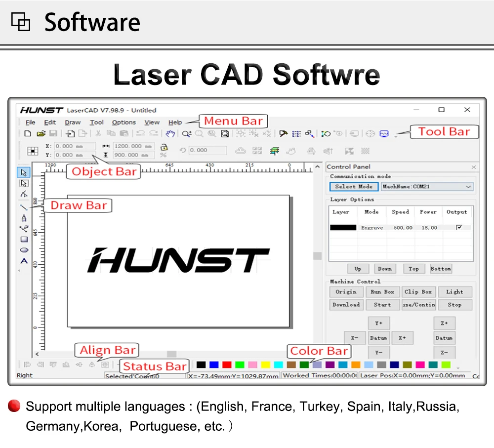Click the Light button
Viewport: 494px width, 448px height.
coord(454,292)
